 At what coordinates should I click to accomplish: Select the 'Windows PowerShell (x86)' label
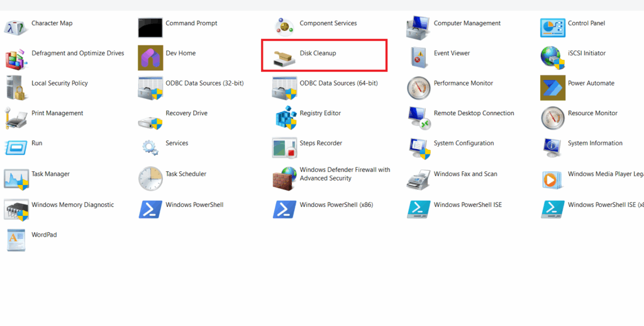336,205
